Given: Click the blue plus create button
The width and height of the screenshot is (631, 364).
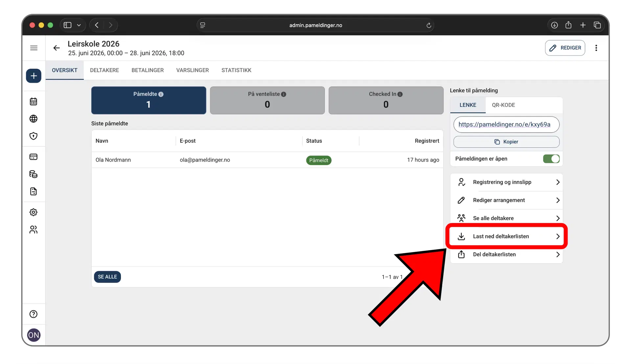Looking at the screenshot, I should click(x=34, y=76).
